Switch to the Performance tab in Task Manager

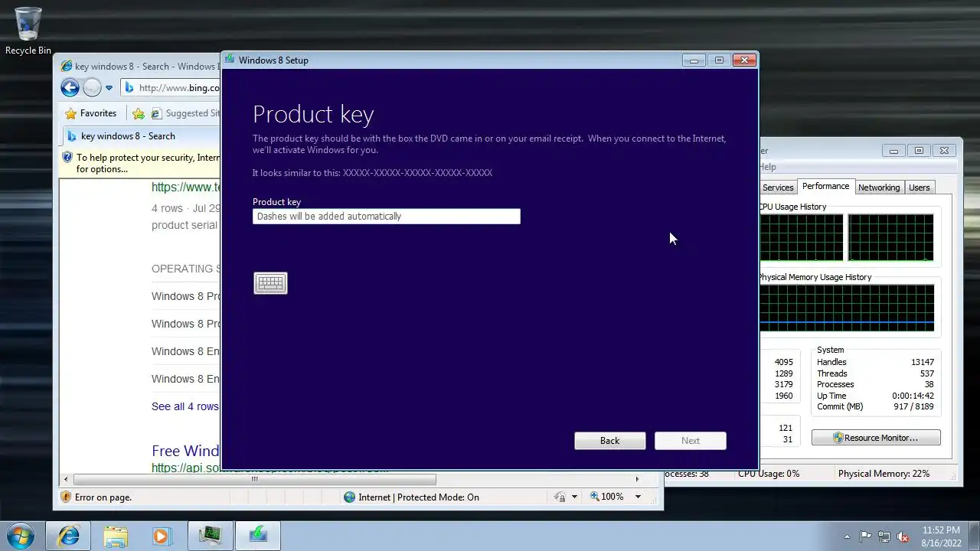click(x=825, y=186)
